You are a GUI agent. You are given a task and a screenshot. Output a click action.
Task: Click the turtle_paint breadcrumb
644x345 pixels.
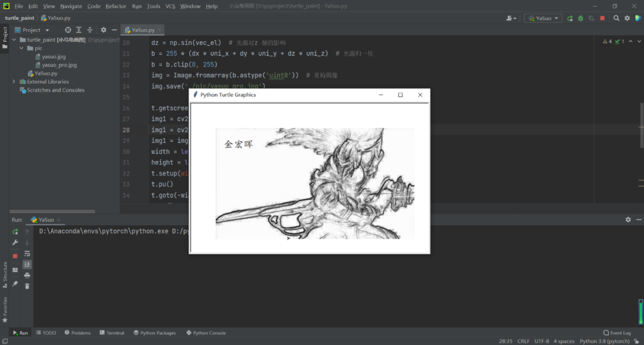(19, 18)
